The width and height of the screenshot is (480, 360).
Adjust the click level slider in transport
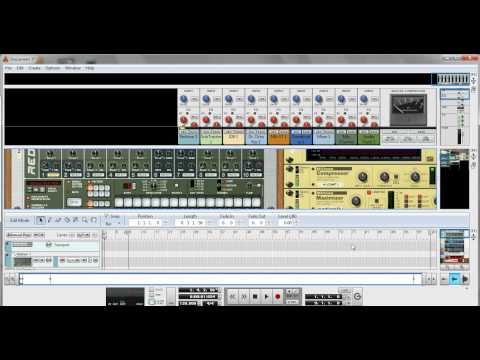point(171,296)
